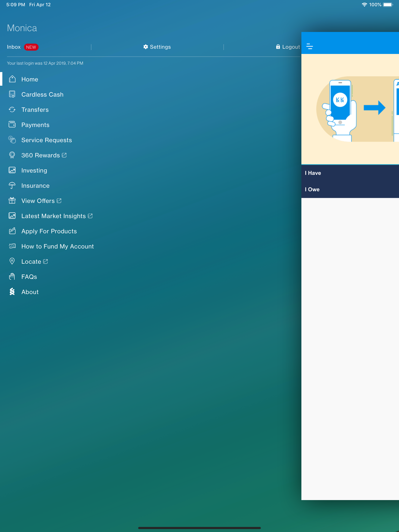Open the Insurance section
Viewport: 399px width, 532px height.
coord(35,186)
